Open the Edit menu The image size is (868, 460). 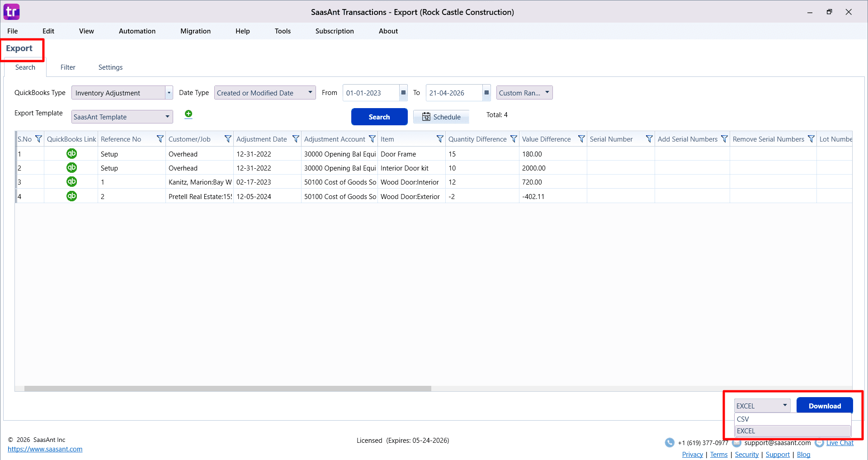coord(48,31)
